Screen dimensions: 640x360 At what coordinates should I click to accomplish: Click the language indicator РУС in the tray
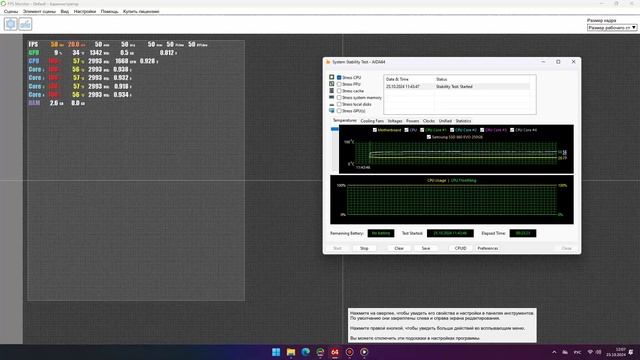click(578, 352)
